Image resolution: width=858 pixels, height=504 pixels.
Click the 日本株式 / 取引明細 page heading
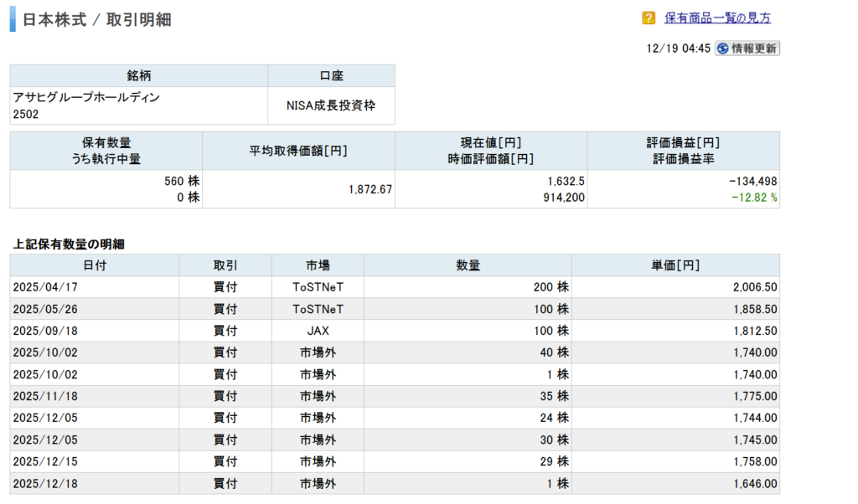point(96,19)
